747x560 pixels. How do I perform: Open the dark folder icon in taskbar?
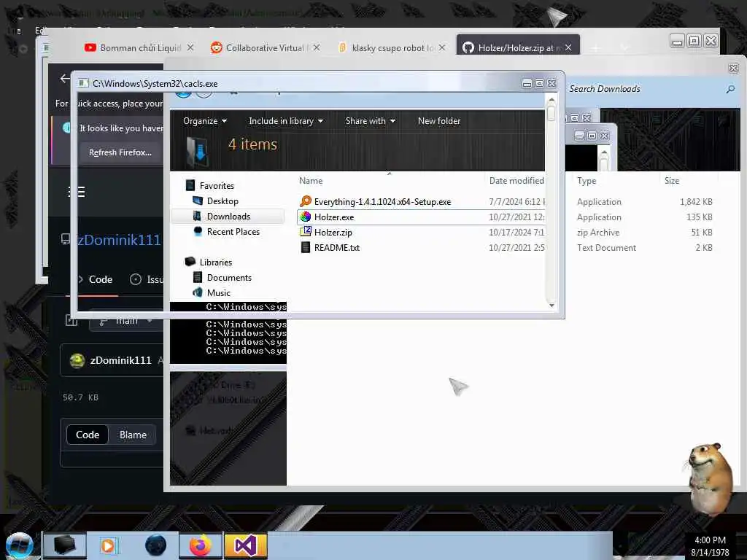click(x=65, y=545)
